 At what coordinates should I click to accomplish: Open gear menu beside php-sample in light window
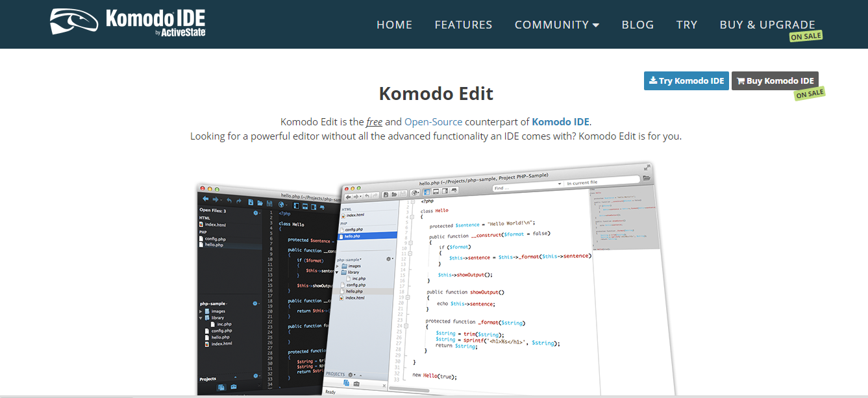(389, 259)
